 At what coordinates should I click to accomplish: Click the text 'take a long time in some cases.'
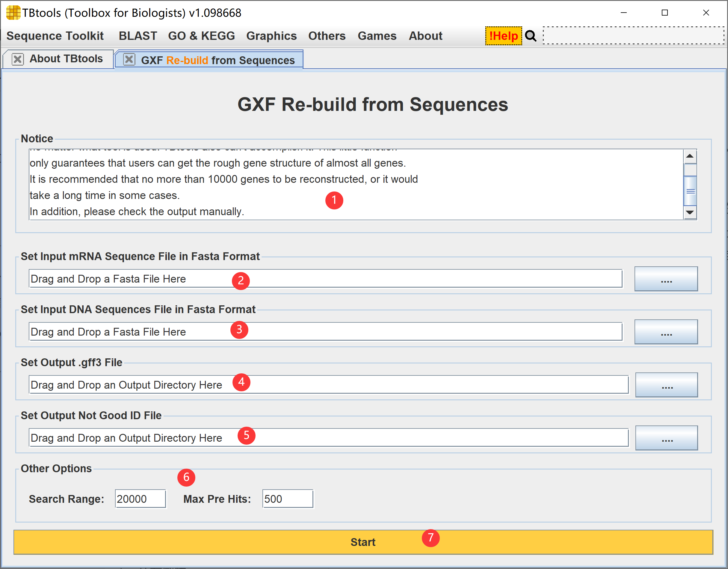(105, 195)
